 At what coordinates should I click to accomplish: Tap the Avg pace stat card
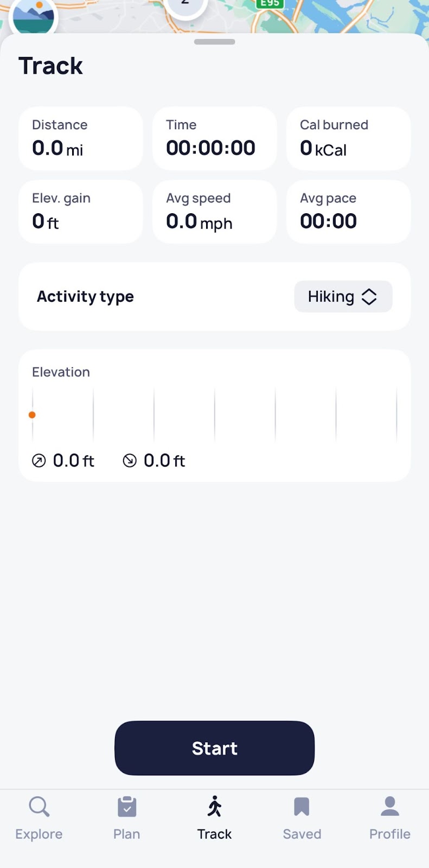point(348,212)
